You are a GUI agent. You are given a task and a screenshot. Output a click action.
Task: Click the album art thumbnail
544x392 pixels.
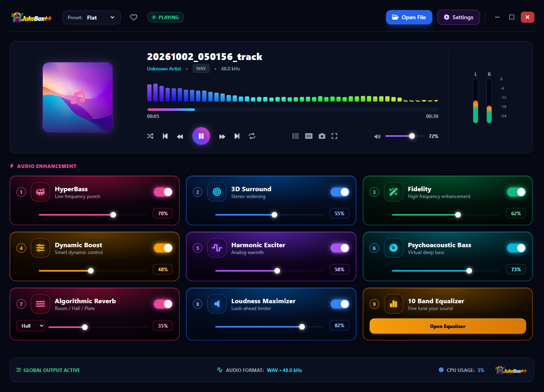(x=78, y=97)
